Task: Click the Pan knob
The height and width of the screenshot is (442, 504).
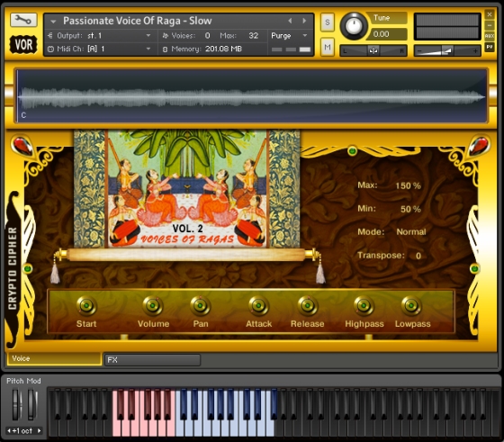Action: click(x=200, y=305)
